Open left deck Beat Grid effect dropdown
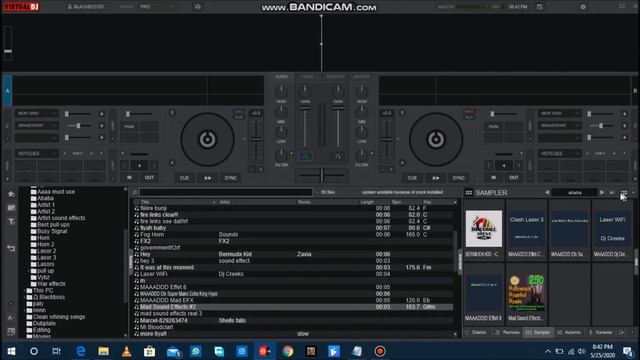640x360 pixels. 36,113
